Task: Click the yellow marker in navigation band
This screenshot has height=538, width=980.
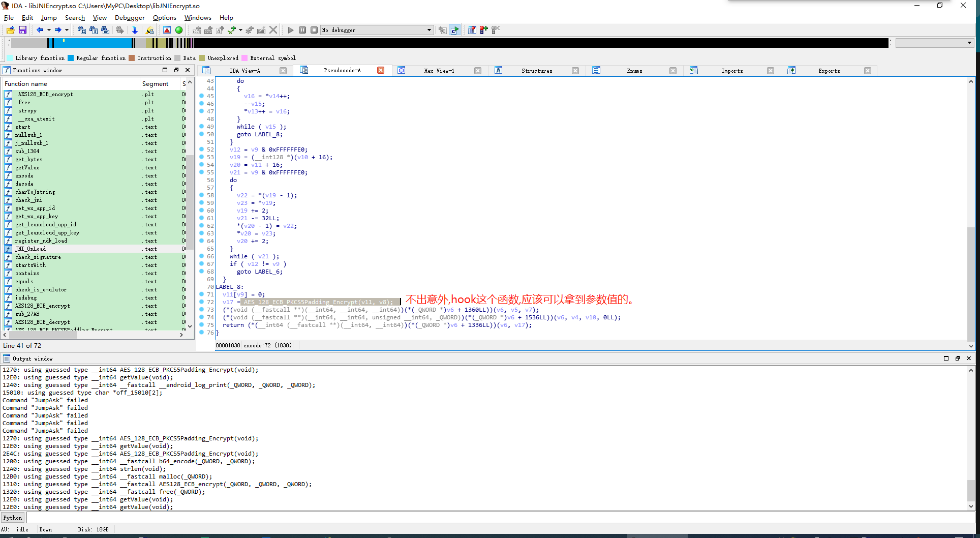Action: (x=64, y=40)
